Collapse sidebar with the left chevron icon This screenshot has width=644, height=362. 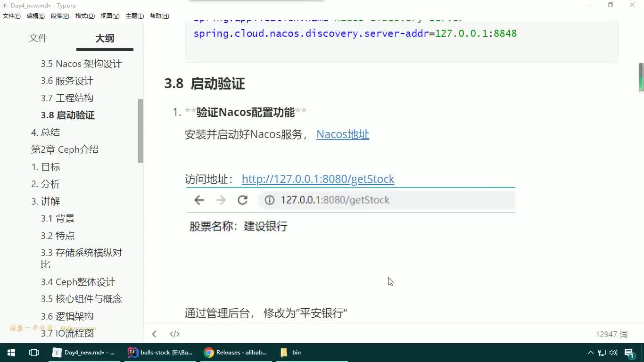[154, 334]
